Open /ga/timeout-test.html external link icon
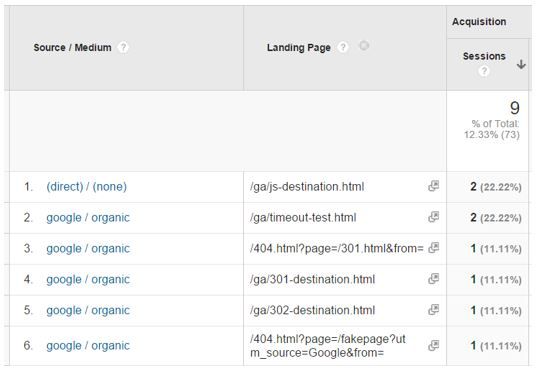Viewport: 541px width, 371px height. pos(433,217)
